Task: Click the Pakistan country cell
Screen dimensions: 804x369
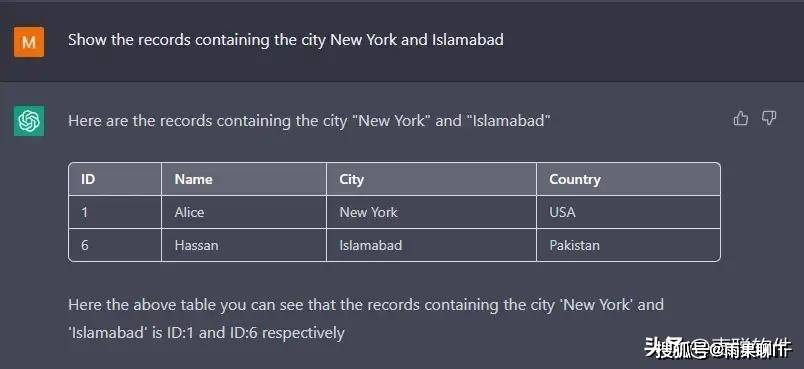Action: click(628, 245)
